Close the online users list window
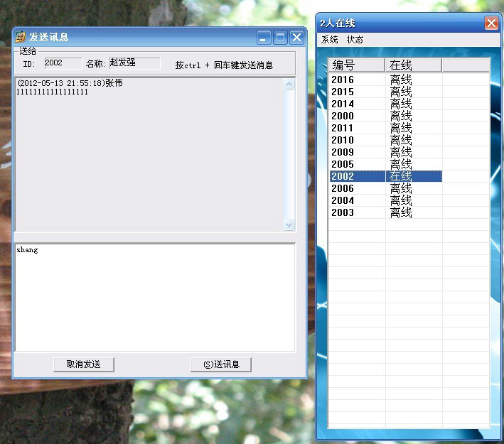 click(x=491, y=23)
